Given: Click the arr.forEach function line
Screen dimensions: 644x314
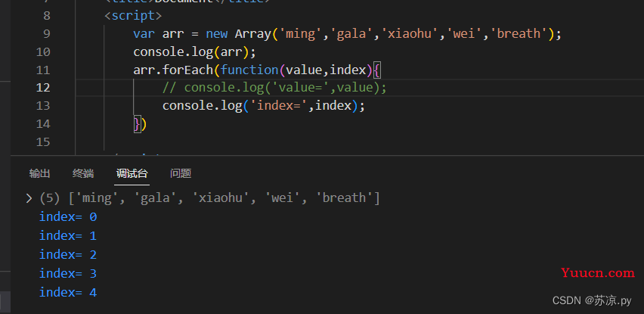Looking at the screenshot, I should [x=258, y=70].
